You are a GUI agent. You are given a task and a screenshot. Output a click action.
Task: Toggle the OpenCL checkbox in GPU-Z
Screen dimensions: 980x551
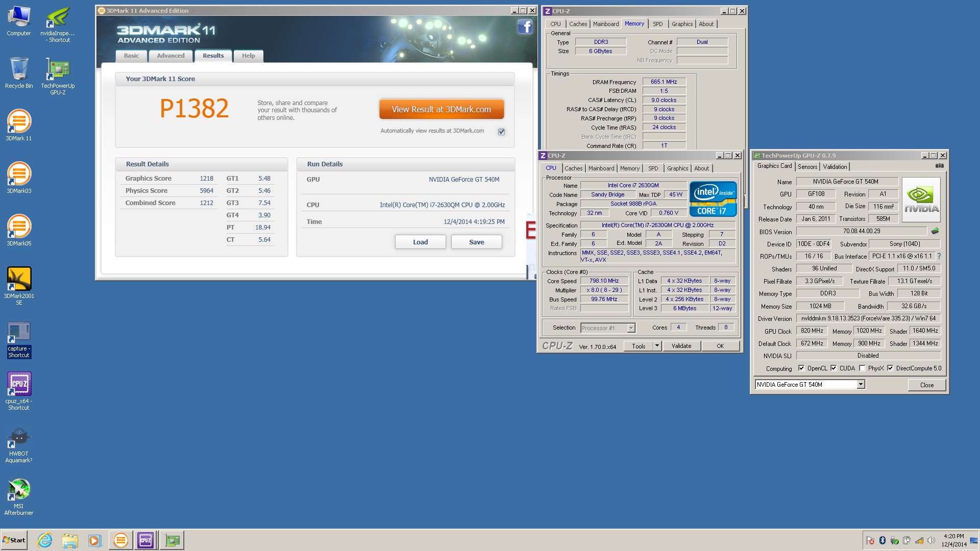(x=801, y=368)
